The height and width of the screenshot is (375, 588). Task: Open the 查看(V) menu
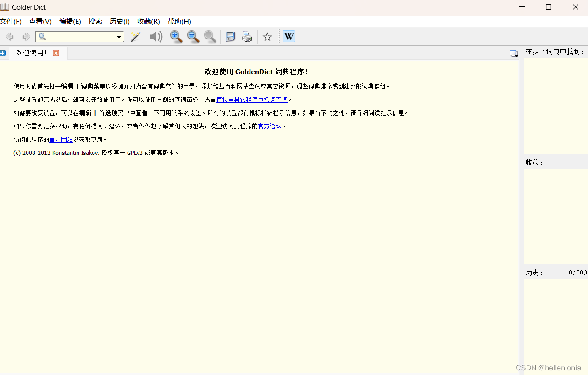pyautogui.click(x=40, y=22)
